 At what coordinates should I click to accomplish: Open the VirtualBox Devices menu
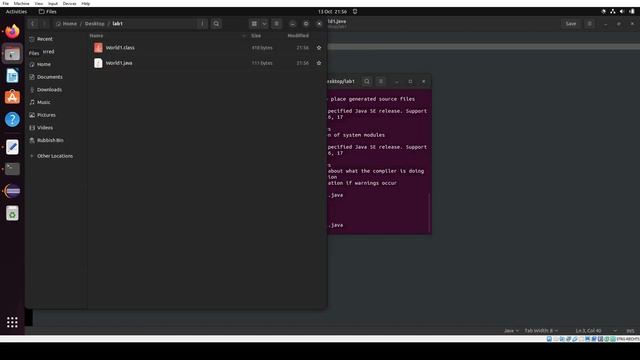(69, 3)
